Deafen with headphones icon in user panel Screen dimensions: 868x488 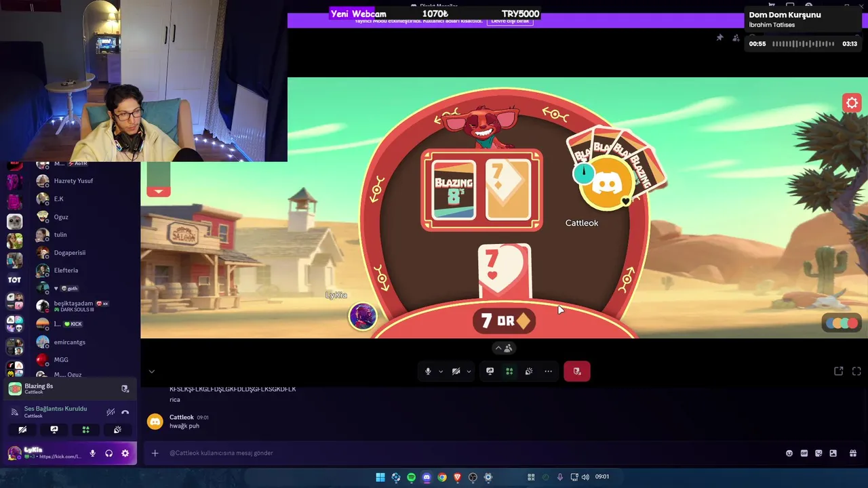click(x=108, y=453)
